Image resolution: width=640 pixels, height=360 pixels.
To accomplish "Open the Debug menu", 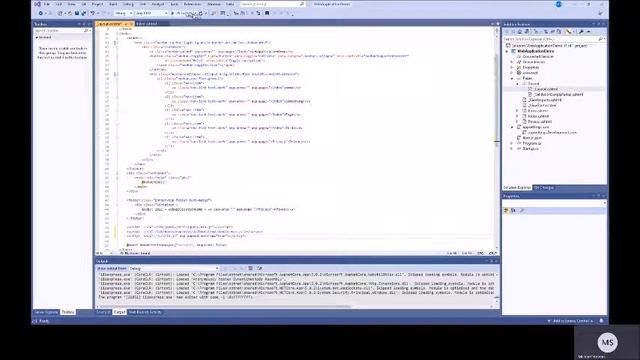I will [128, 4].
